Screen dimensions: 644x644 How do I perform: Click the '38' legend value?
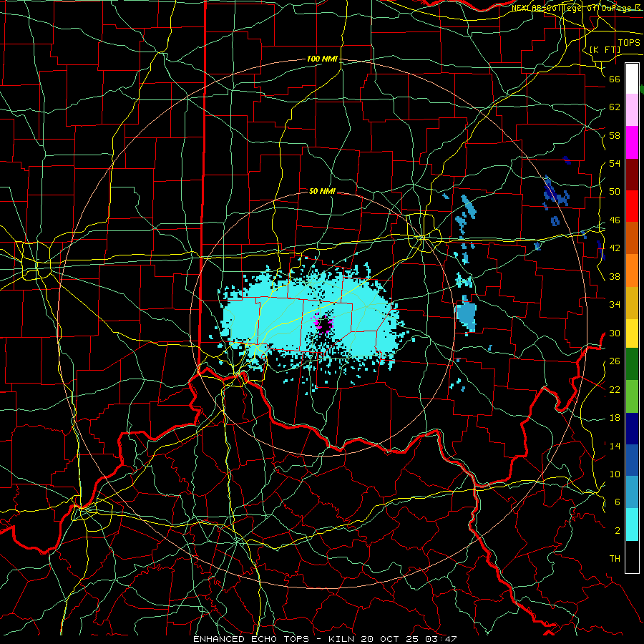click(x=615, y=276)
